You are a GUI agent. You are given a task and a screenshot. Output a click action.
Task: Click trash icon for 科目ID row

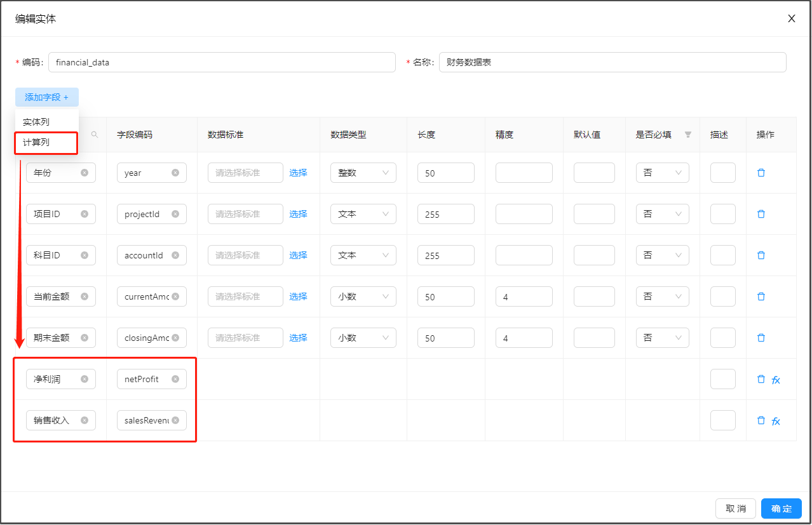(761, 255)
